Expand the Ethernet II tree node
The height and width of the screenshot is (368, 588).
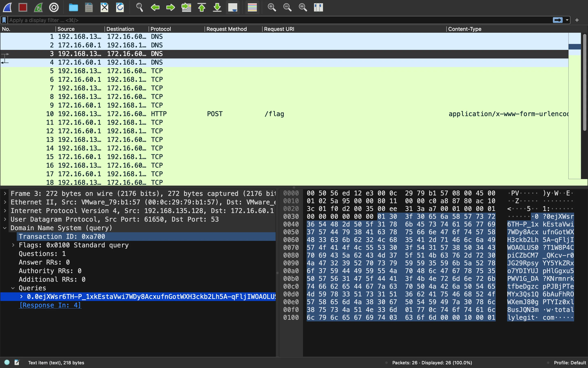point(5,202)
